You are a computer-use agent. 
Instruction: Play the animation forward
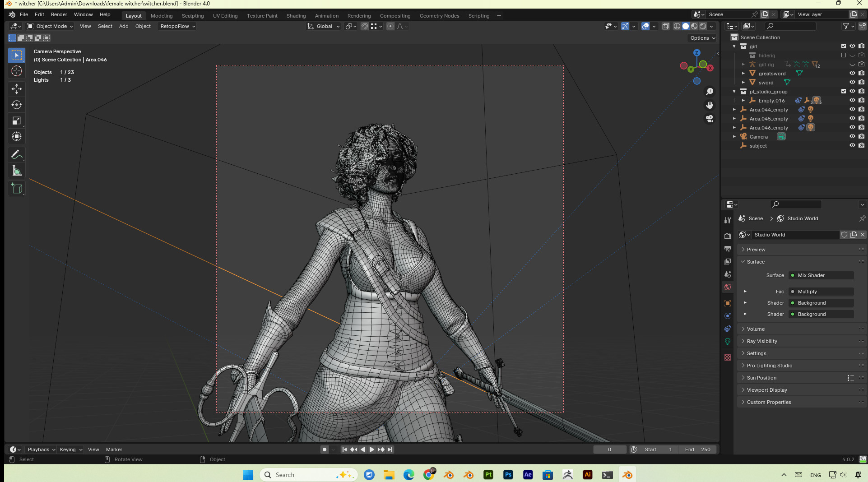tap(371, 450)
